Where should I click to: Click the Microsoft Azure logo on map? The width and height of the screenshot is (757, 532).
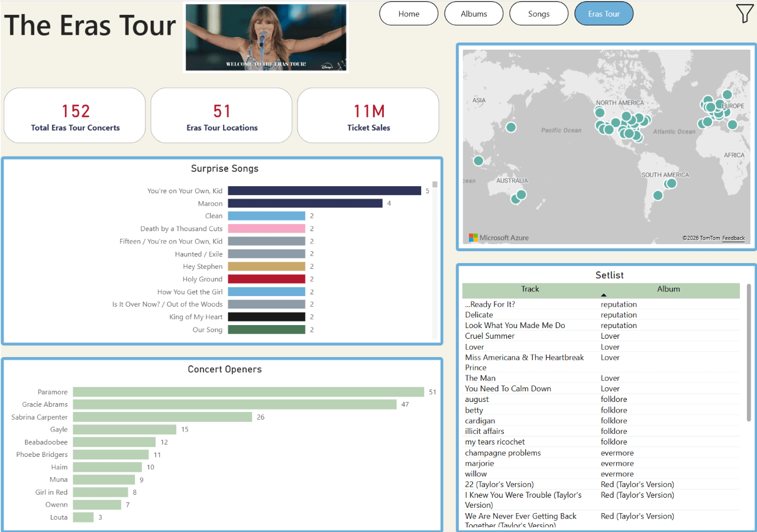[499, 238]
